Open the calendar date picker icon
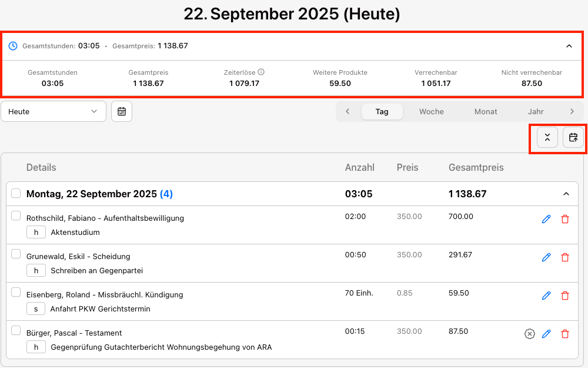The height and width of the screenshot is (368, 588). [x=122, y=111]
